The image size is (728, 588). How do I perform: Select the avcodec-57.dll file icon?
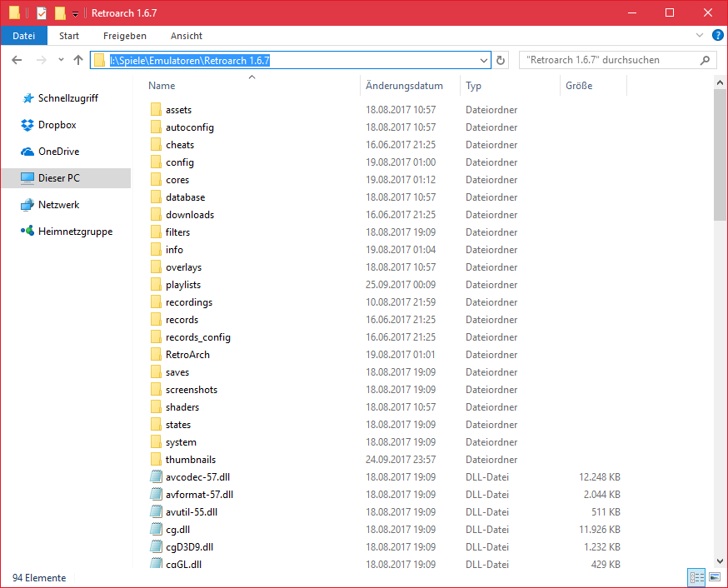point(156,476)
